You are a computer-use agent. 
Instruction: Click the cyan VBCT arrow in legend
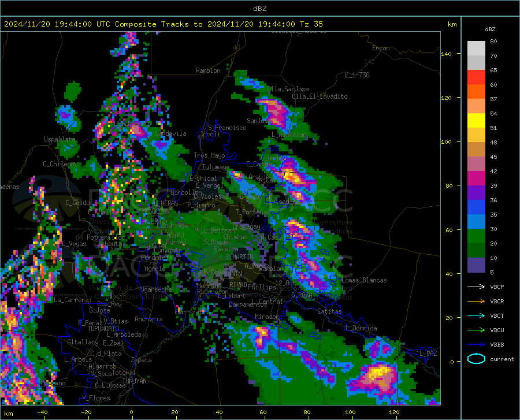(476, 315)
